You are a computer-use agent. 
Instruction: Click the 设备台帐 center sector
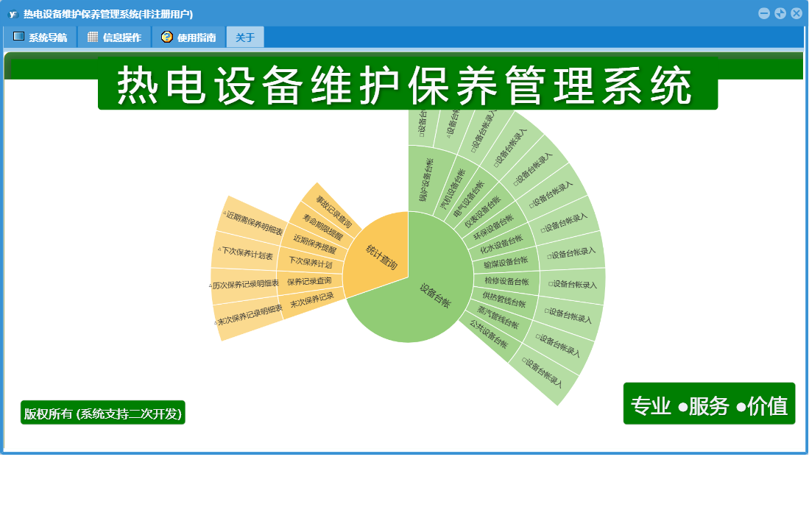(x=434, y=295)
